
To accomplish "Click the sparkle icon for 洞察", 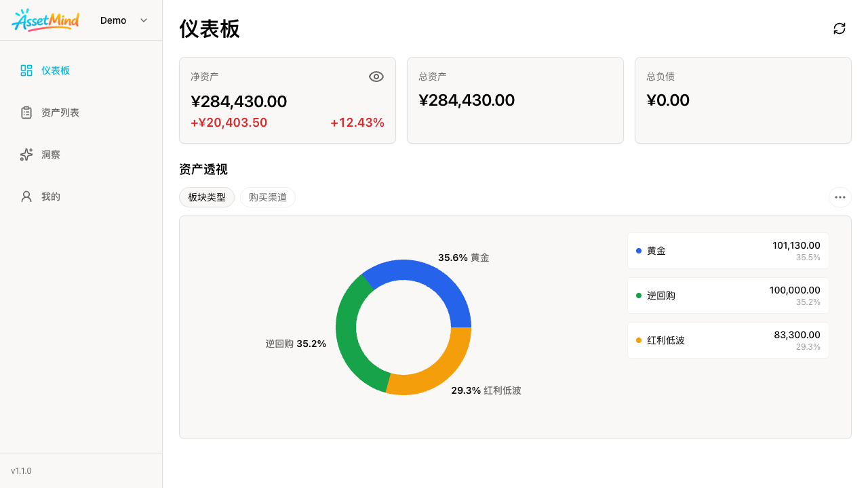I will tap(26, 155).
